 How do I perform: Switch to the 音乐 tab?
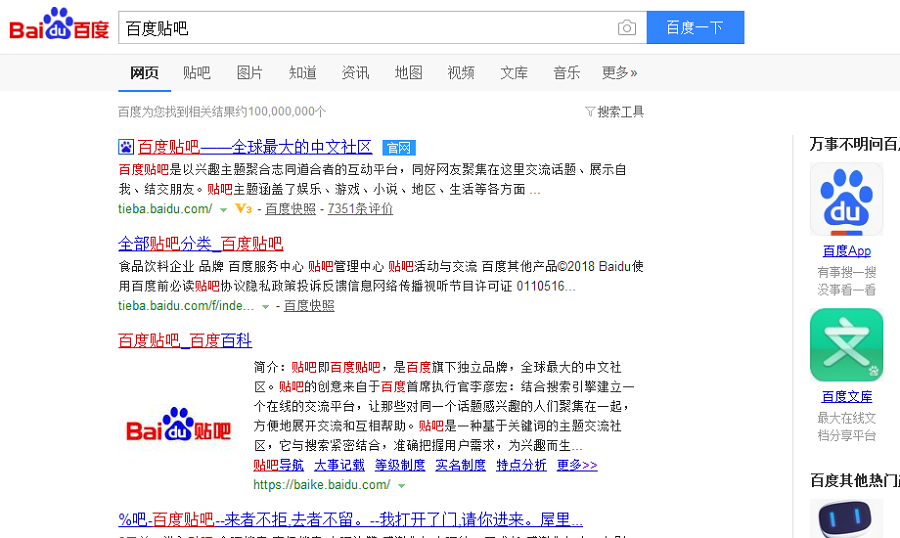[x=567, y=73]
